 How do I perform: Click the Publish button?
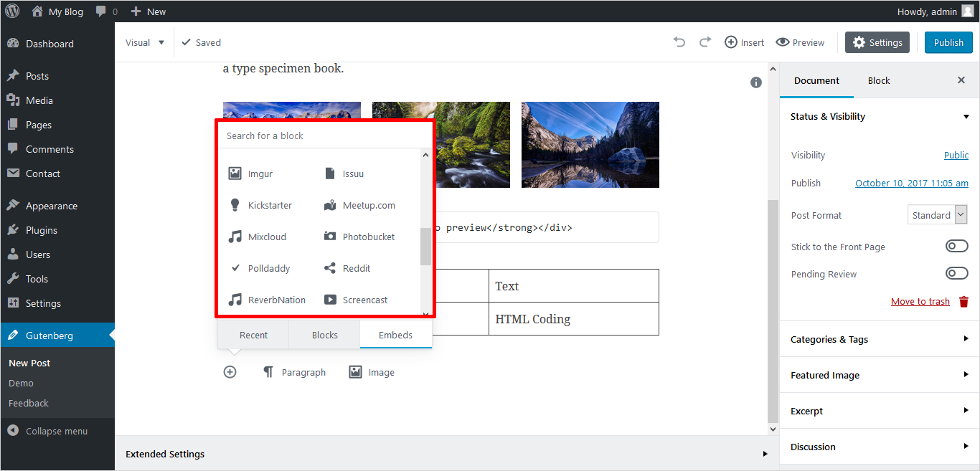coord(948,42)
